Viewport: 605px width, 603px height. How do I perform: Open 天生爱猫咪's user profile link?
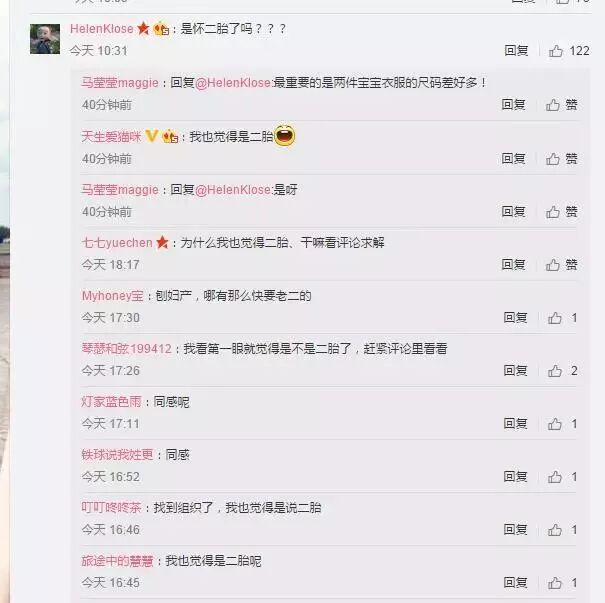click(111, 136)
